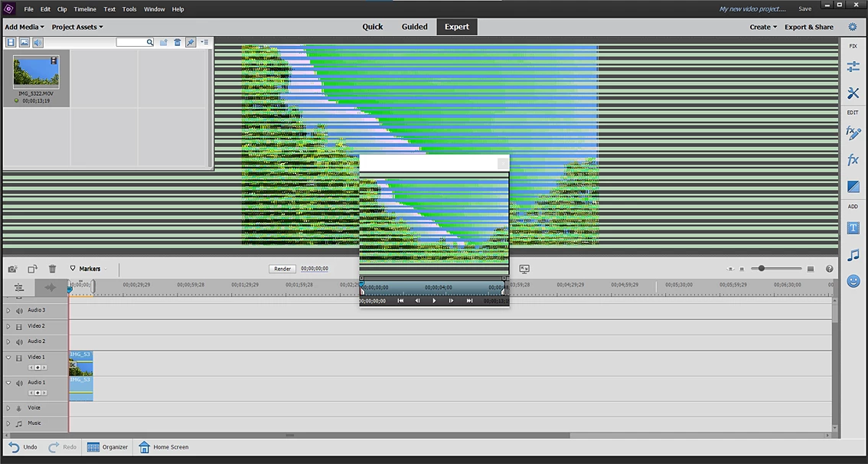Toggle Video 2 track visibility film icon

point(19,327)
